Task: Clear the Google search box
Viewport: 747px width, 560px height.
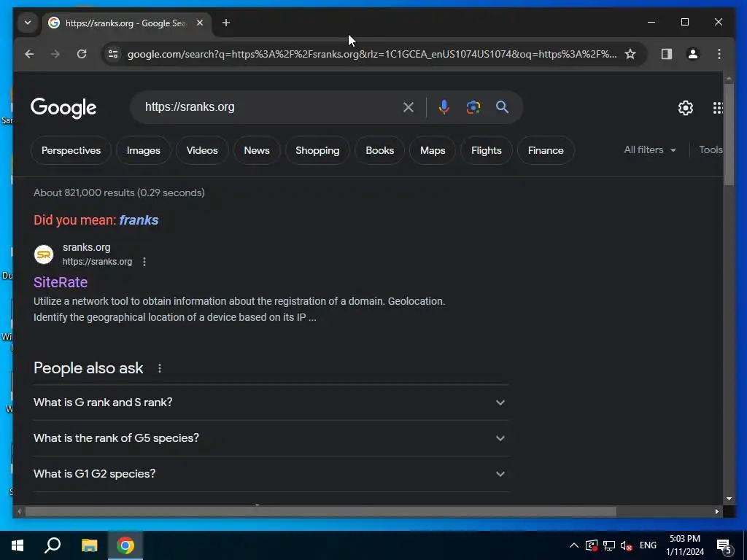Action: (x=409, y=107)
